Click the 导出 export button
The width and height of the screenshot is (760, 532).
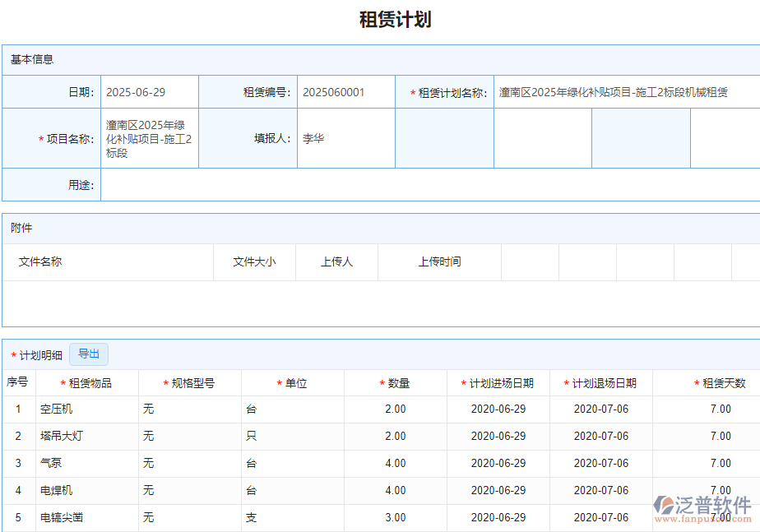click(x=88, y=354)
